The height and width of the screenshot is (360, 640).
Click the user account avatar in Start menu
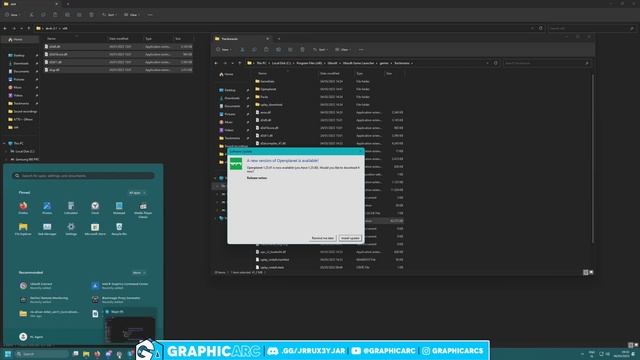coord(23,337)
